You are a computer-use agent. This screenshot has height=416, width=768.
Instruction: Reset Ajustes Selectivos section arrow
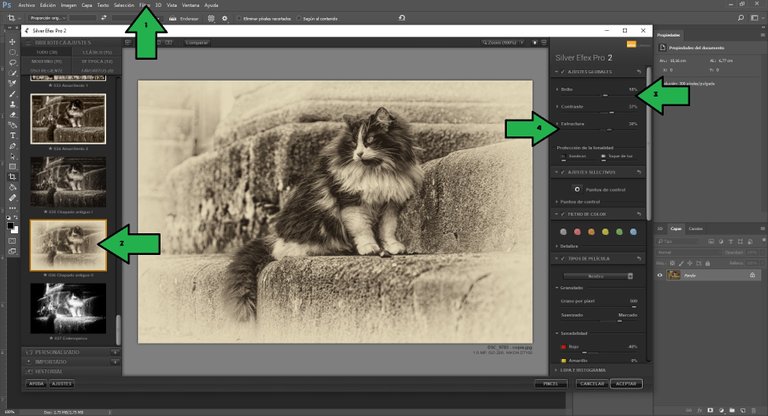tap(639, 172)
